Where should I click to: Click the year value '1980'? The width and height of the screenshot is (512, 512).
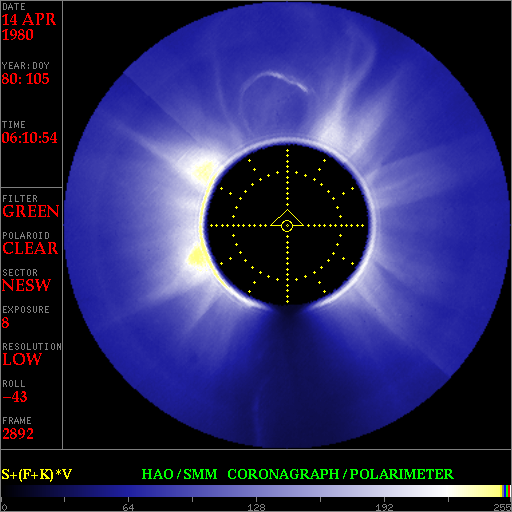coord(18,35)
